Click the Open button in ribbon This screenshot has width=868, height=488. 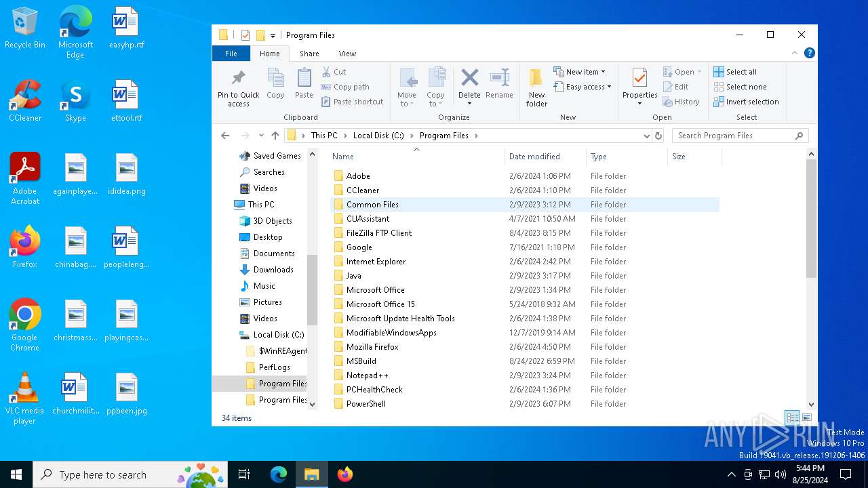click(x=682, y=72)
